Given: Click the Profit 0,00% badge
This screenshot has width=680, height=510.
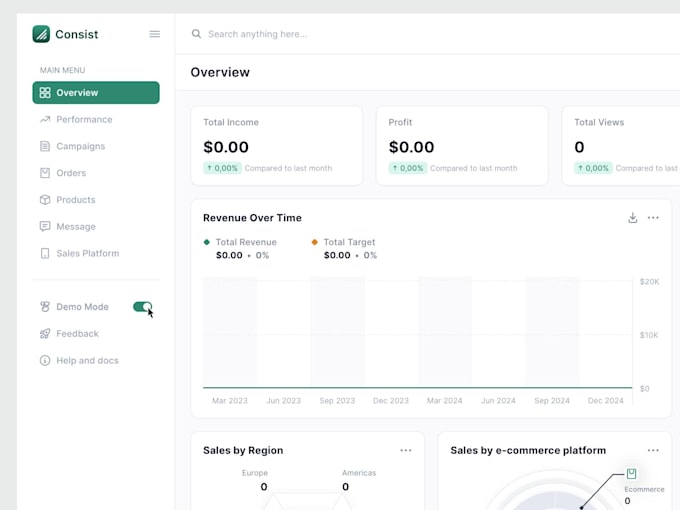Looking at the screenshot, I should tap(408, 168).
